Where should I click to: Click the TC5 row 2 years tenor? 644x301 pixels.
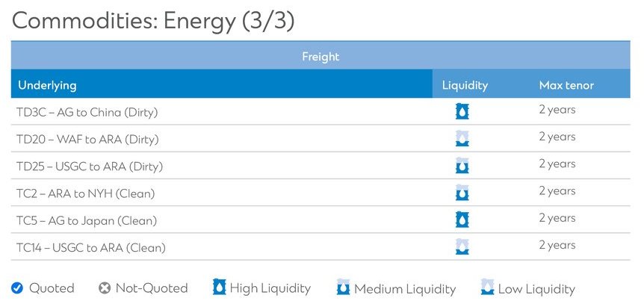click(557, 218)
